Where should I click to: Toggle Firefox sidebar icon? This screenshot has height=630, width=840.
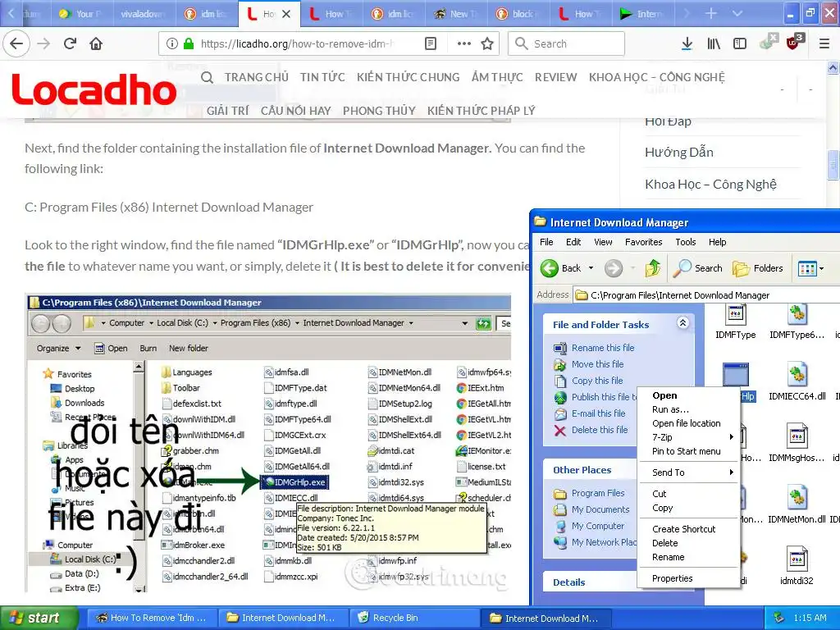(740, 43)
